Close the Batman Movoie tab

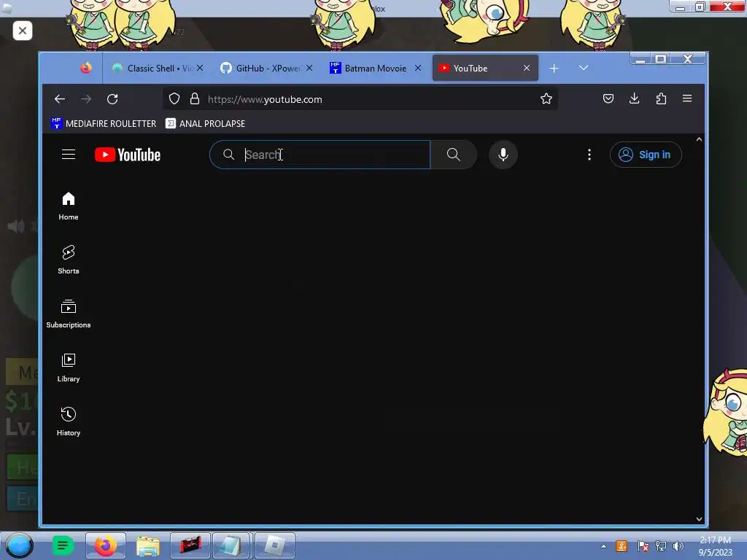[x=418, y=68]
